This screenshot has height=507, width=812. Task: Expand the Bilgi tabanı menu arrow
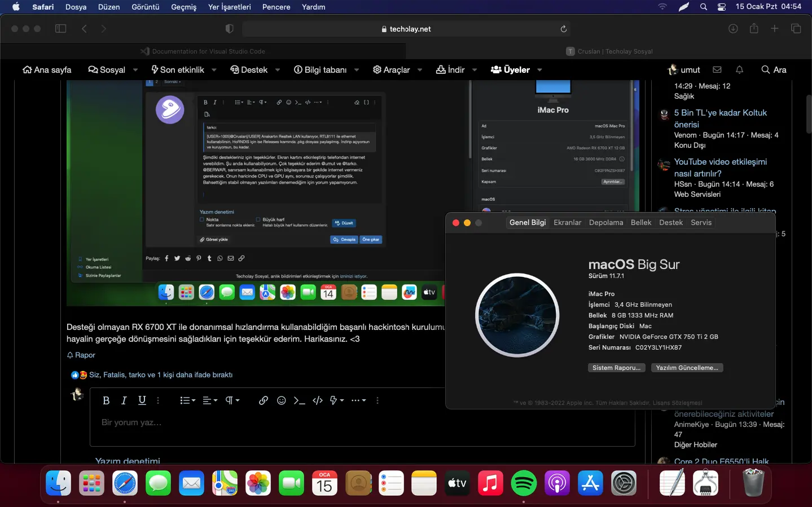click(357, 70)
